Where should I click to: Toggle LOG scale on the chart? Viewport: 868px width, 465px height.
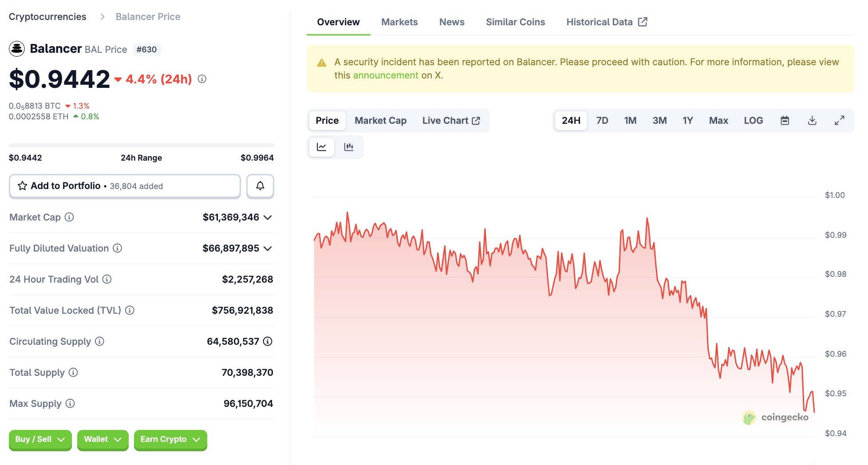coord(753,121)
